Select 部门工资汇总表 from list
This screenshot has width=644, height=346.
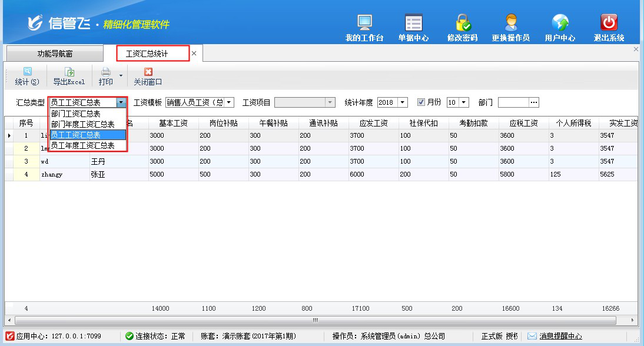[75, 114]
